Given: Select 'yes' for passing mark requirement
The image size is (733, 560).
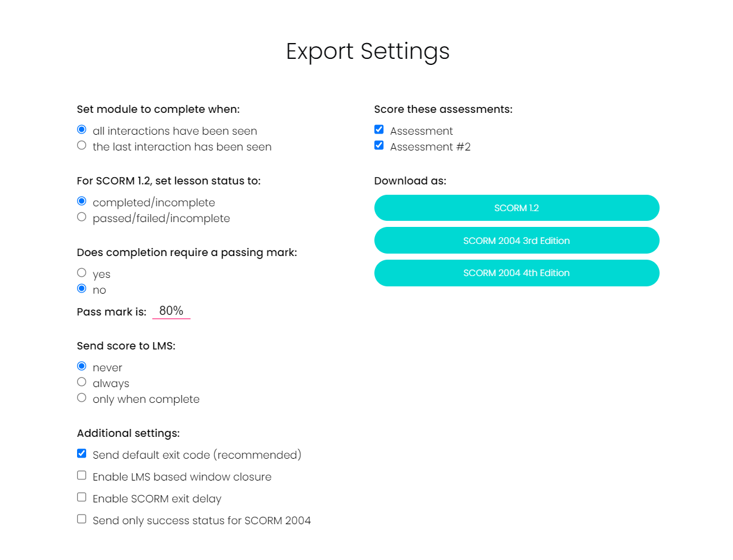Looking at the screenshot, I should coord(82,273).
